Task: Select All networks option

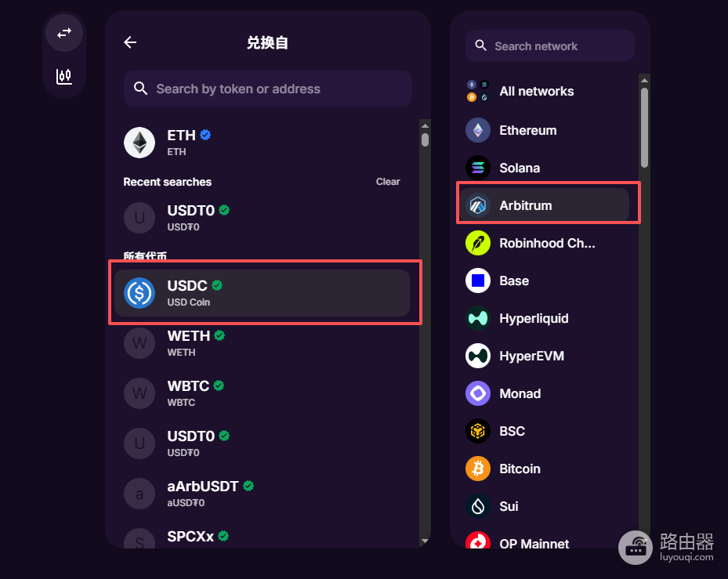Action: click(x=544, y=91)
